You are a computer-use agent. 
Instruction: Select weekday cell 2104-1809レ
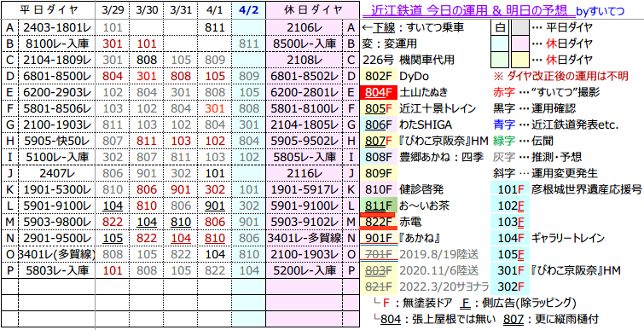pos(57,61)
